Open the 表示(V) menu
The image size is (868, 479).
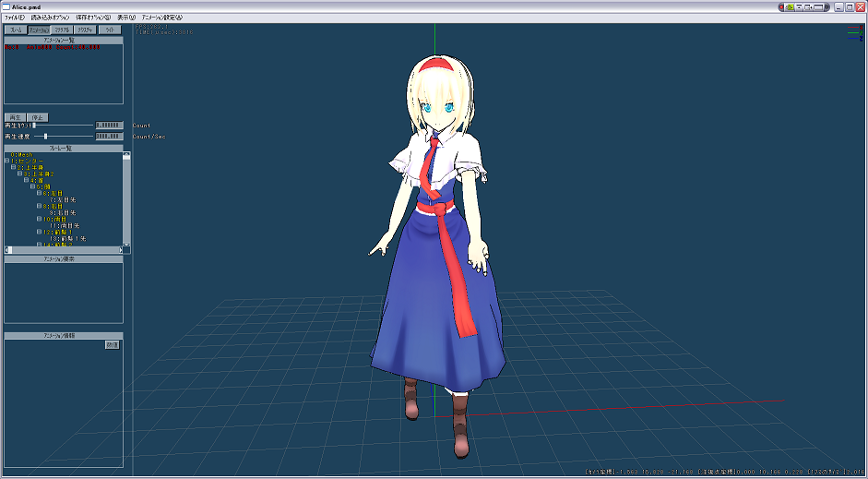[x=125, y=18]
